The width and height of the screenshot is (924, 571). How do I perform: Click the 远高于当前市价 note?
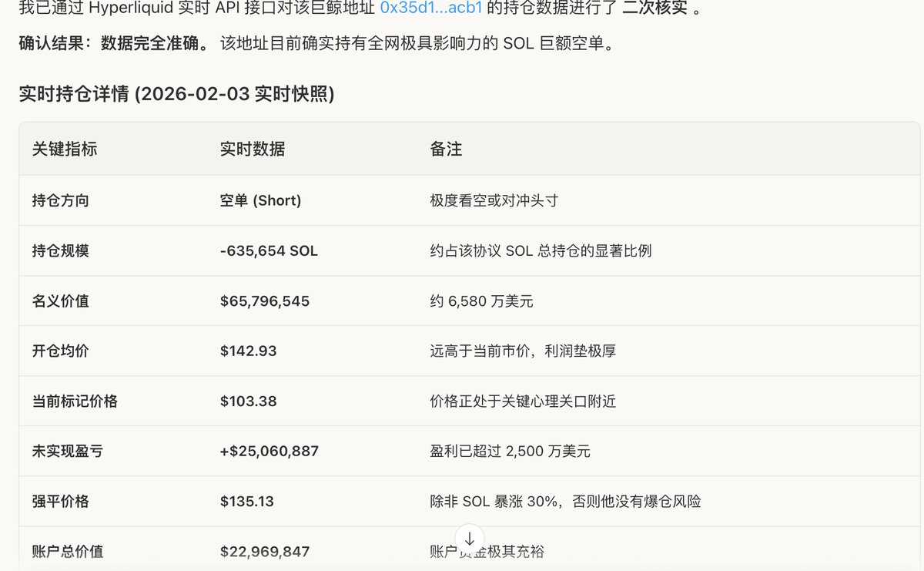(x=523, y=351)
